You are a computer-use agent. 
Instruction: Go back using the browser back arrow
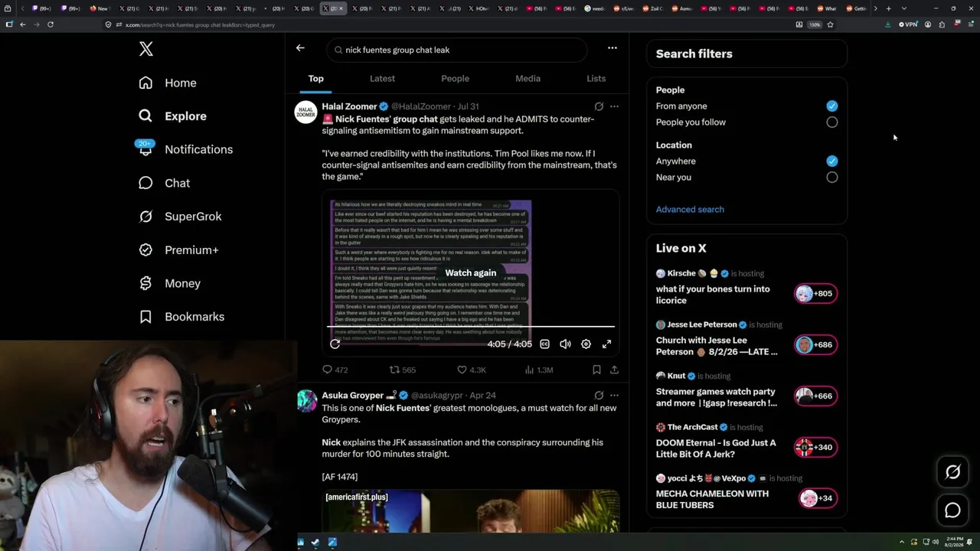pos(23,24)
